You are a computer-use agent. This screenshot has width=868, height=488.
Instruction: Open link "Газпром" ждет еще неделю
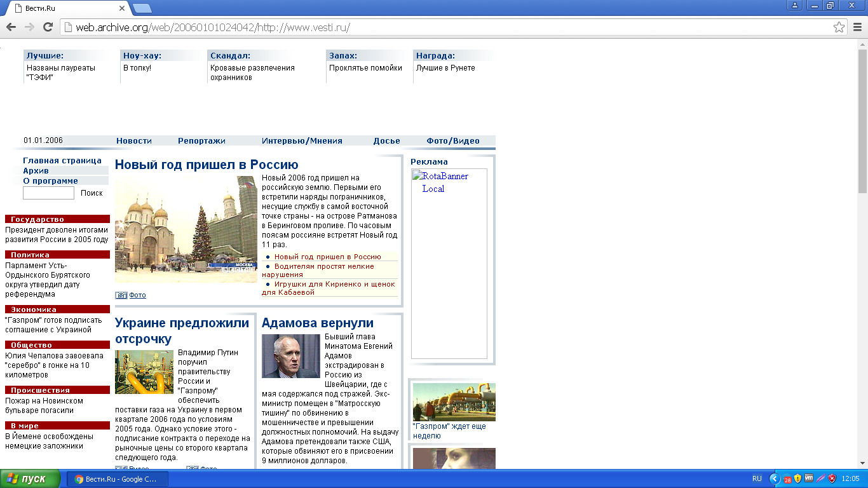pyautogui.click(x=449, y=431)
